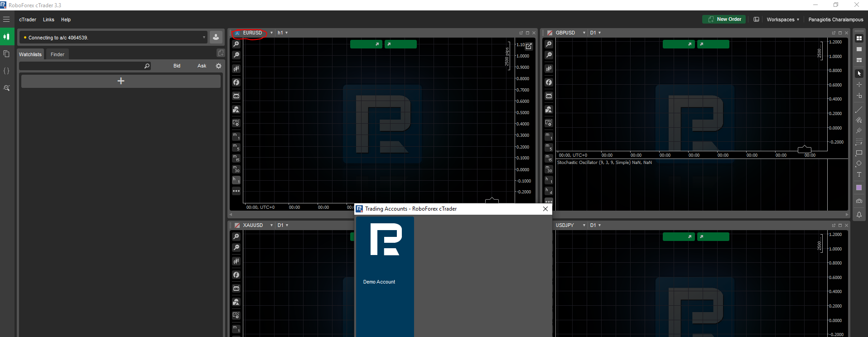The image size is (868, 337).
Task: Open the Analyze section in left sidebar
Action: [x=6, y=88]
